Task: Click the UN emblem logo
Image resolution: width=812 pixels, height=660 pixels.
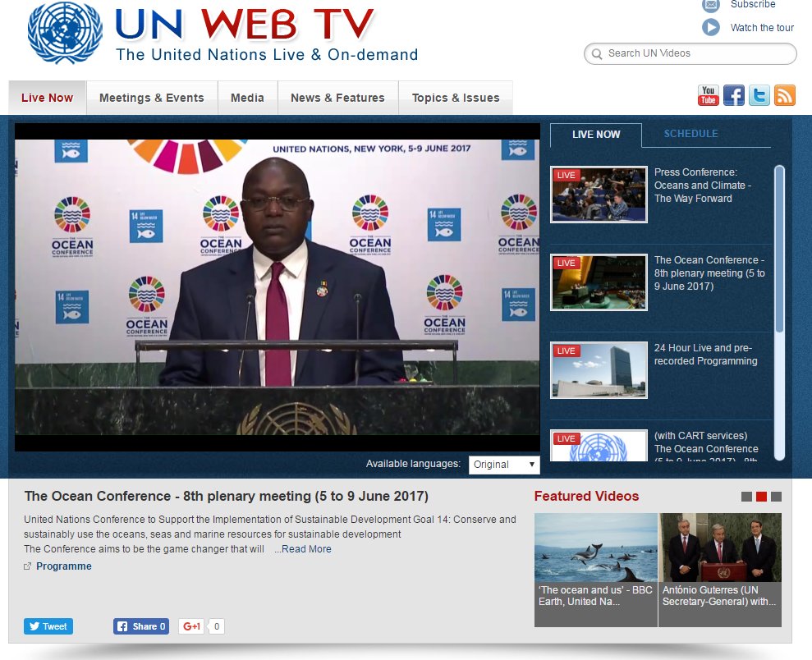Action: (x=65, y=32)
